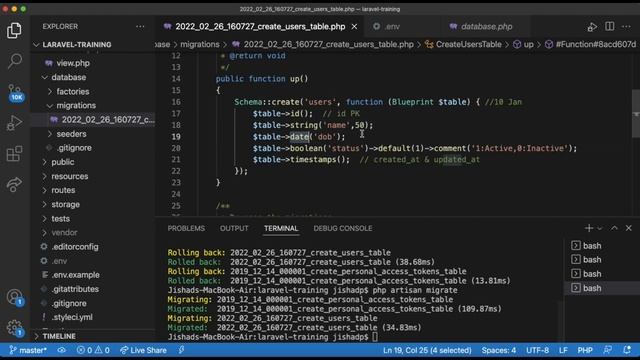640x360 pixels.
Task: Open Source Control view with 10K badge
Action: (15, 92)
